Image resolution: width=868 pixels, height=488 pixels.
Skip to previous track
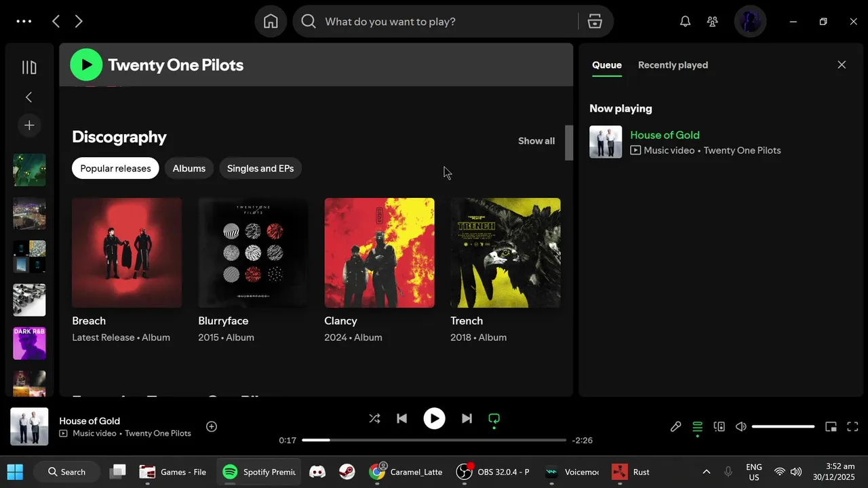coord(401,419)
